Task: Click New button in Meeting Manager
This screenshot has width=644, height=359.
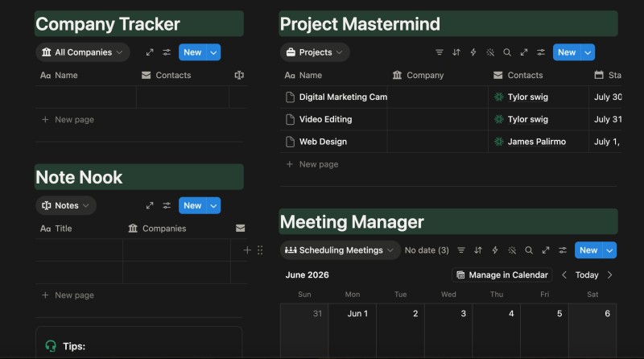Action: 588,250
